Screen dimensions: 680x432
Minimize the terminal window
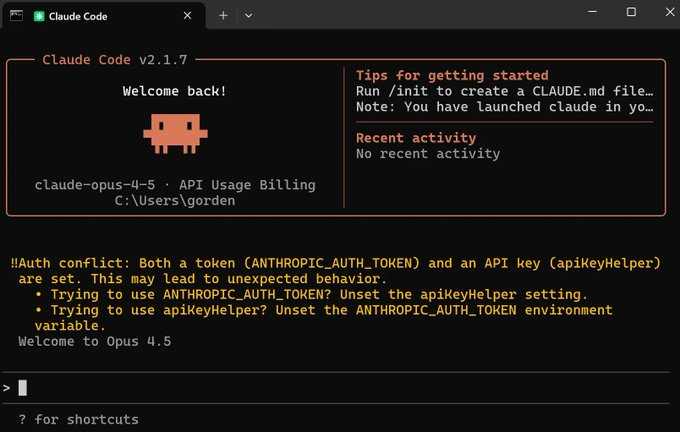(584, 12)
